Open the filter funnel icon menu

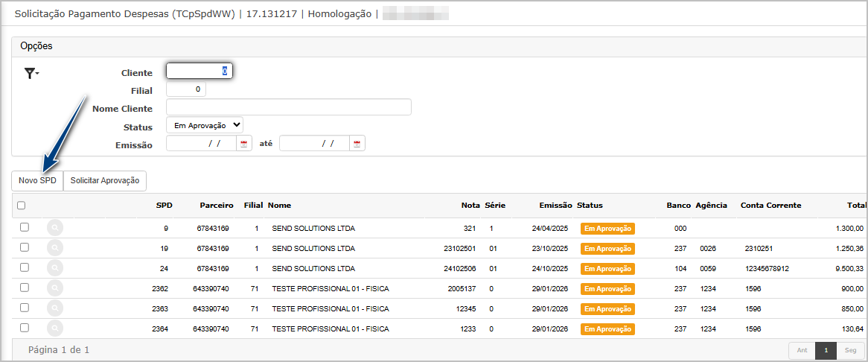click(31, 73)
